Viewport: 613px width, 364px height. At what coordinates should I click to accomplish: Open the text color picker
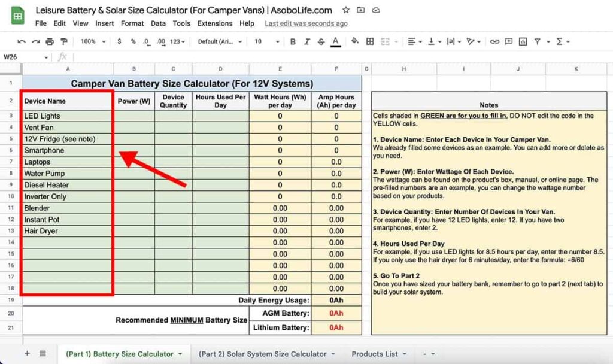[x=335, y=41]
